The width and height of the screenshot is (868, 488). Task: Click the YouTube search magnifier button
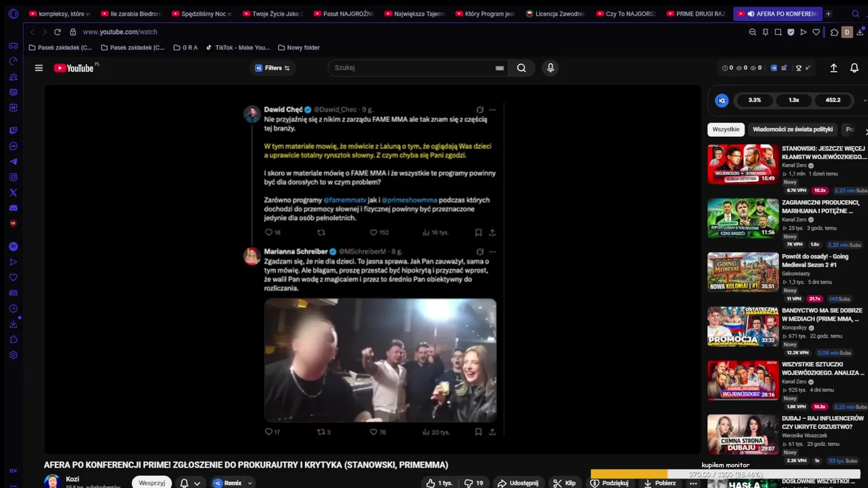coord(521,68)
